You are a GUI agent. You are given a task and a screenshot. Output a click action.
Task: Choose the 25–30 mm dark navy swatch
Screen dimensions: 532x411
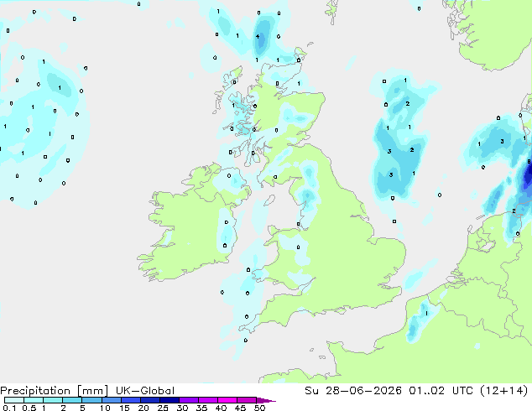169,400
